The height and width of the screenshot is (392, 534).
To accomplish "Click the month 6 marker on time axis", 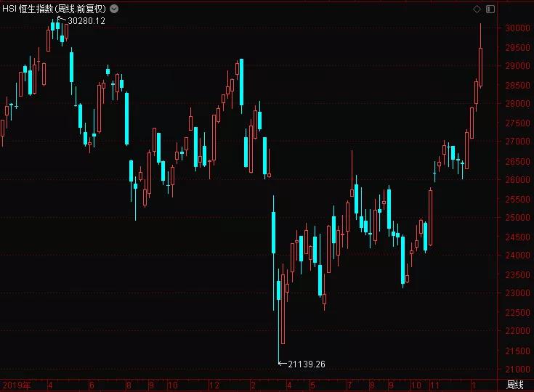I will 92,385.
